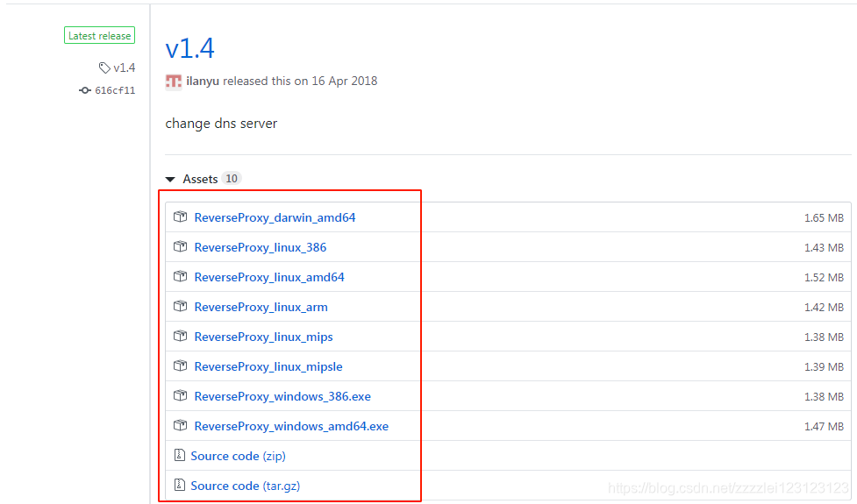Click the package icon beside ReverseProxy_windows_amd64.exe
The width and height of the screenshot is (857, 504).
181,425
